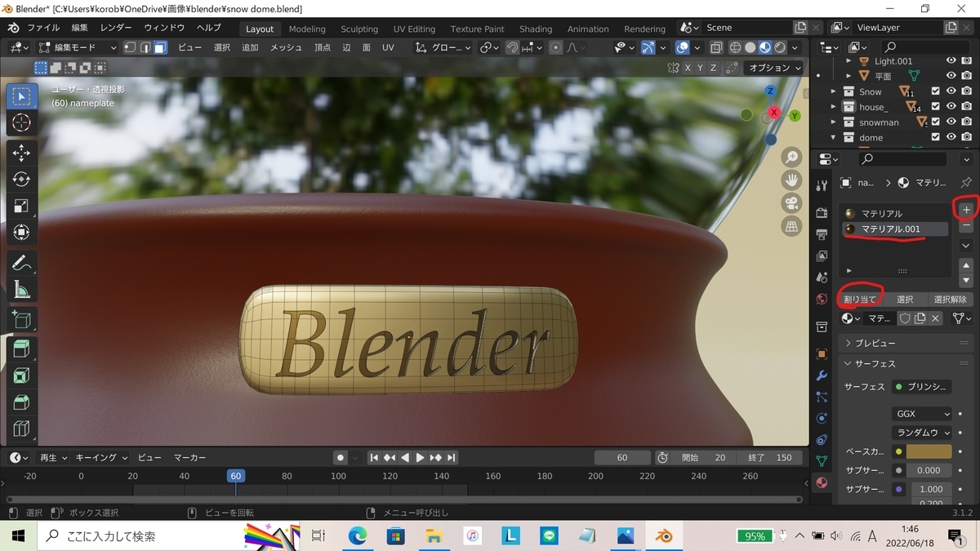The height and width of the screenshot is (551, 980).
Task: Expand the Snow collection in outliner
Action: pos(834,91)
